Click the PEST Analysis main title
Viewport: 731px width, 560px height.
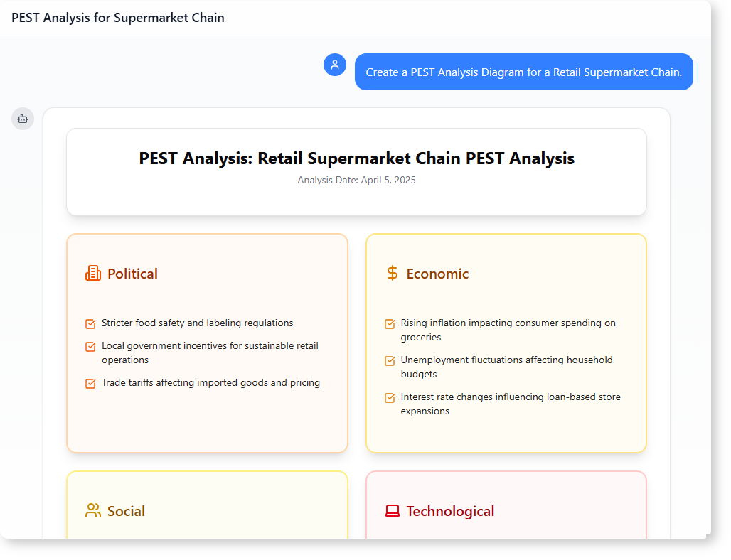coord(356,158)
